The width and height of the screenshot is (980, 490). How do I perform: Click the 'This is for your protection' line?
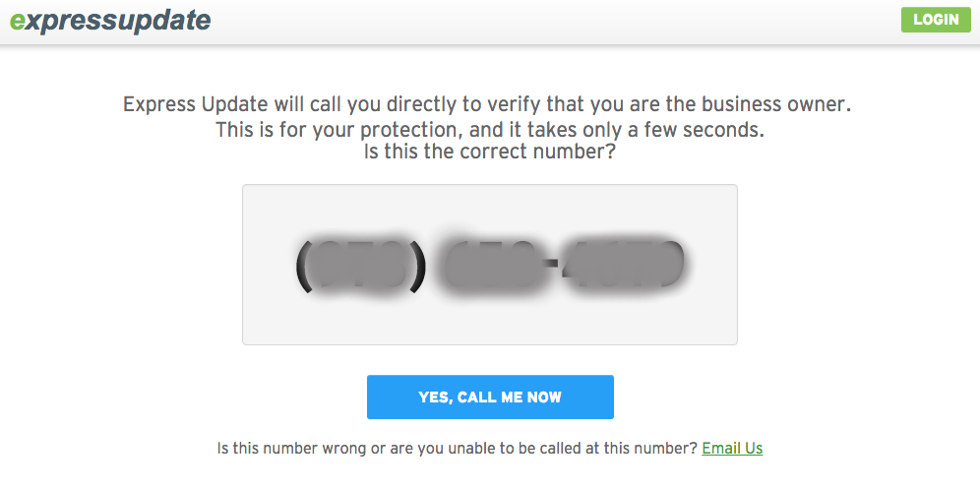tap(490, 130)
